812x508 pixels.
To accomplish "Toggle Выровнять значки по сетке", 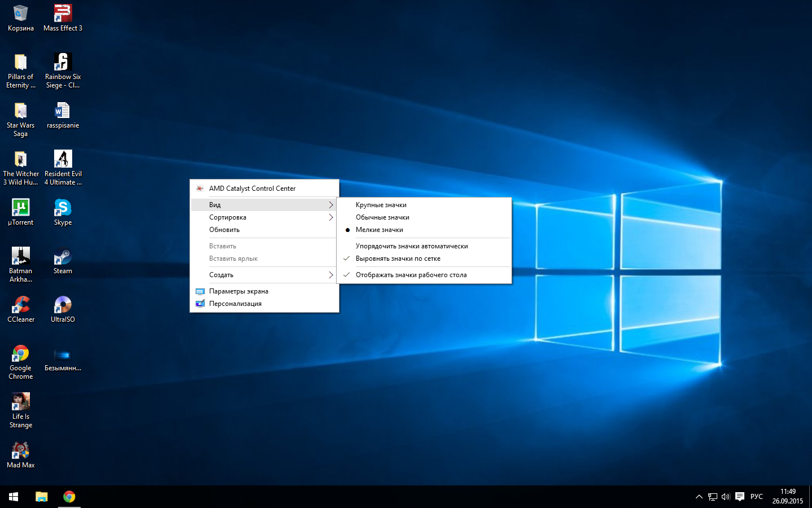I will click(x=424, y=259).
